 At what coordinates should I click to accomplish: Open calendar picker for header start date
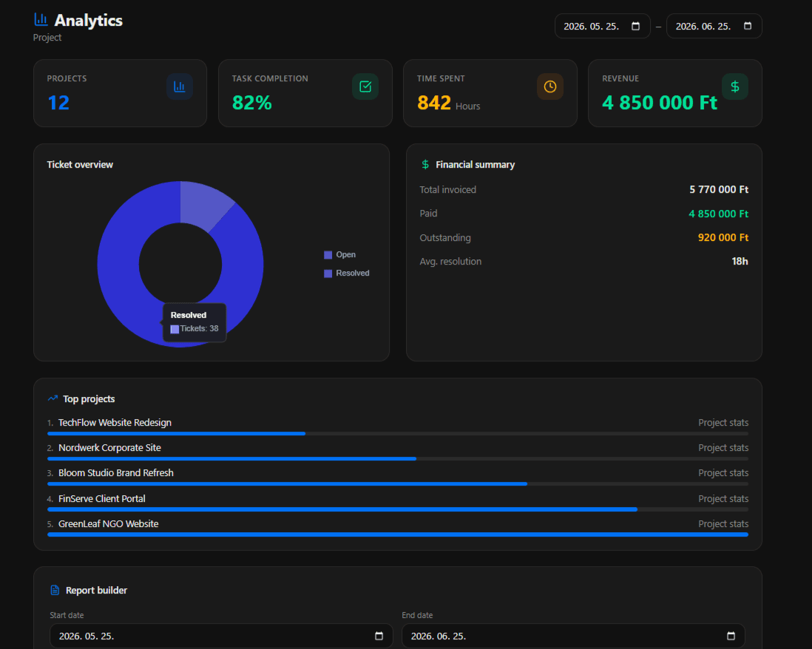[x=635, y=26]
